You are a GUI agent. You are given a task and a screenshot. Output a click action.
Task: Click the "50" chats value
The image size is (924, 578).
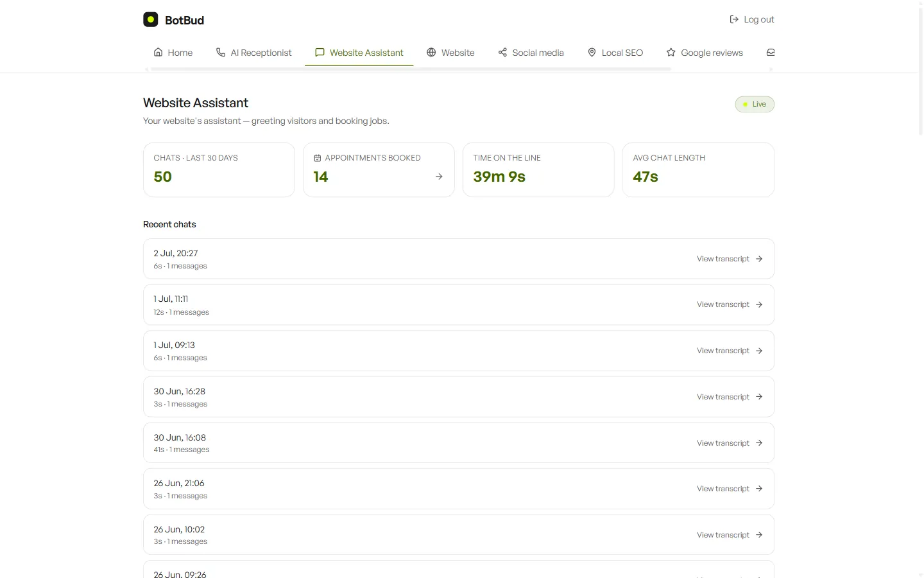[x=162, y=177]
